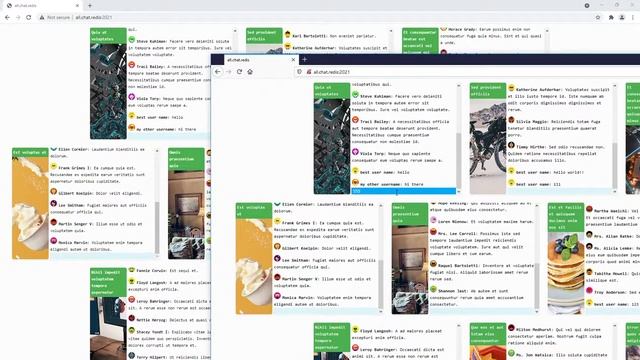Click message input under ice cream room in Firefox
This screenshot has width=640, height=360.
coord(326,311)
